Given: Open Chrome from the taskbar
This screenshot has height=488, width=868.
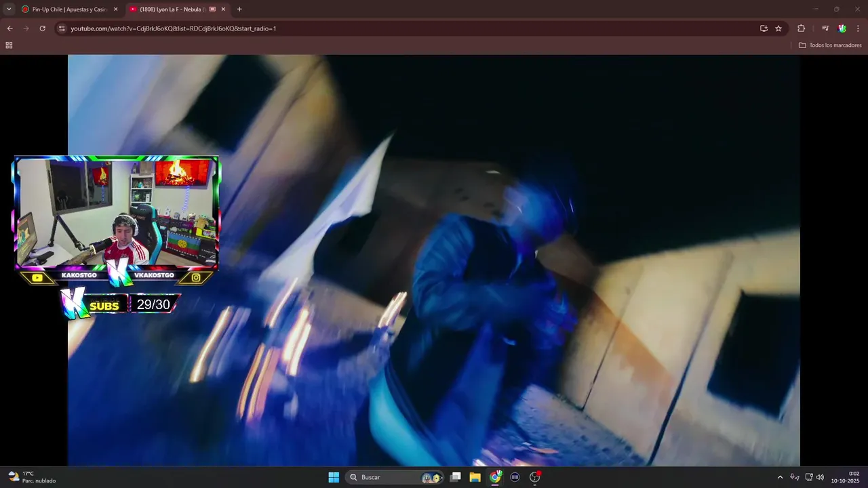Looking at the screenshot, I should [495, 477].
